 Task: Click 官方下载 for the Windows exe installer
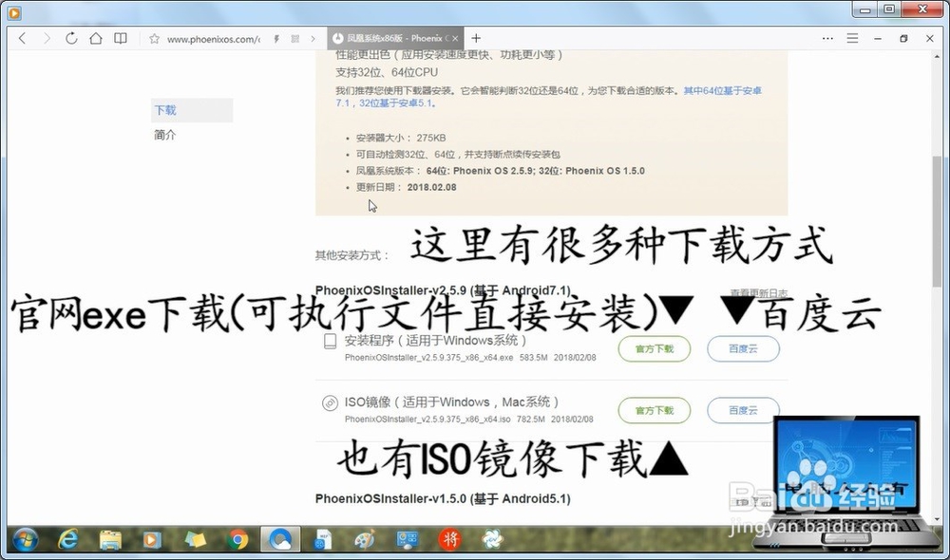655,348
